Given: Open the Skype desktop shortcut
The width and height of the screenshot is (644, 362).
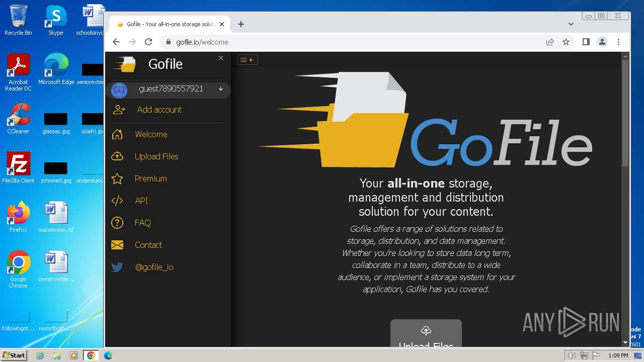Looking at the screenshot, I should click(55, 21).
